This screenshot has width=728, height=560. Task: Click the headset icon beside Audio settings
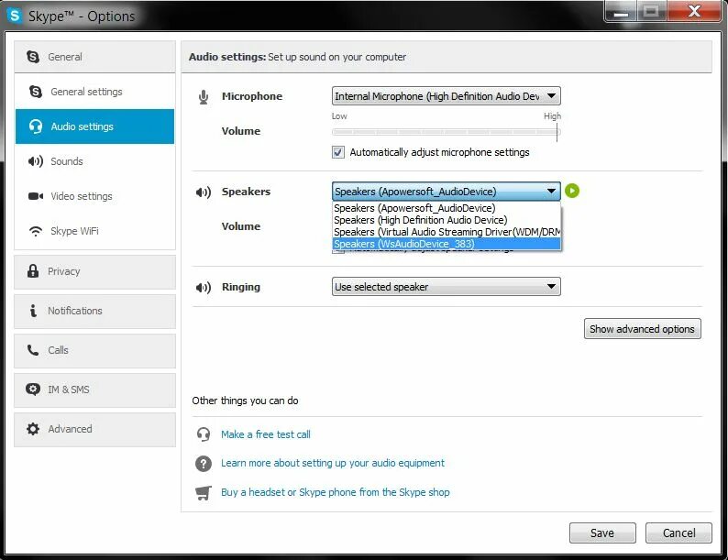coord(36,126)
